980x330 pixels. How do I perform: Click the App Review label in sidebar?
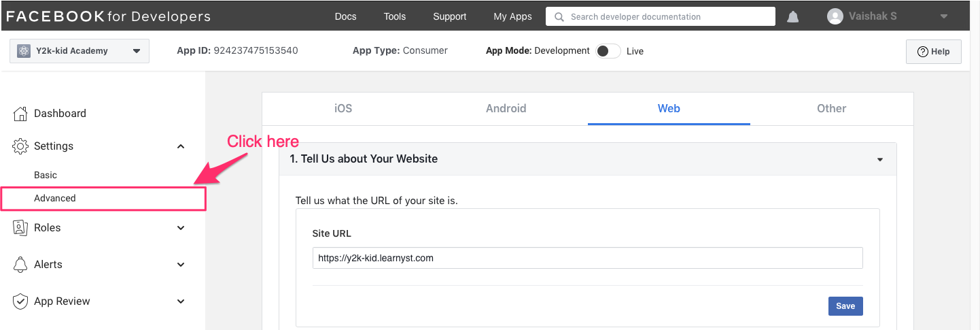coord(62,301)
